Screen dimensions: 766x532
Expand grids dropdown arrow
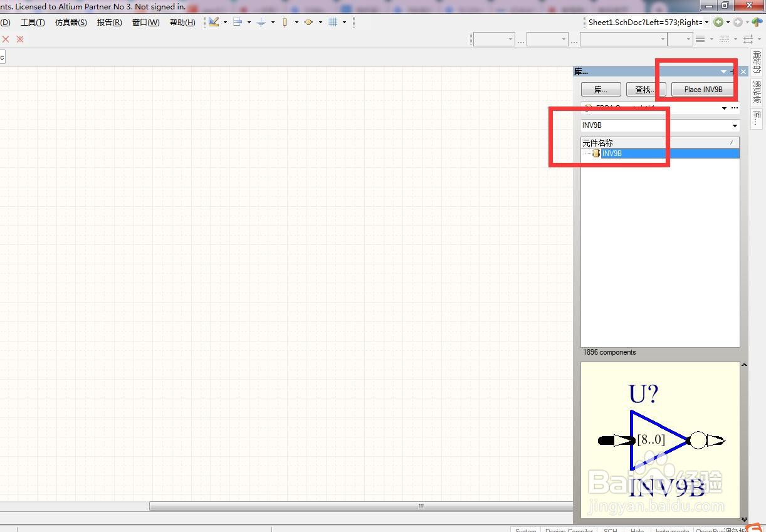click(x=344, y=22)
